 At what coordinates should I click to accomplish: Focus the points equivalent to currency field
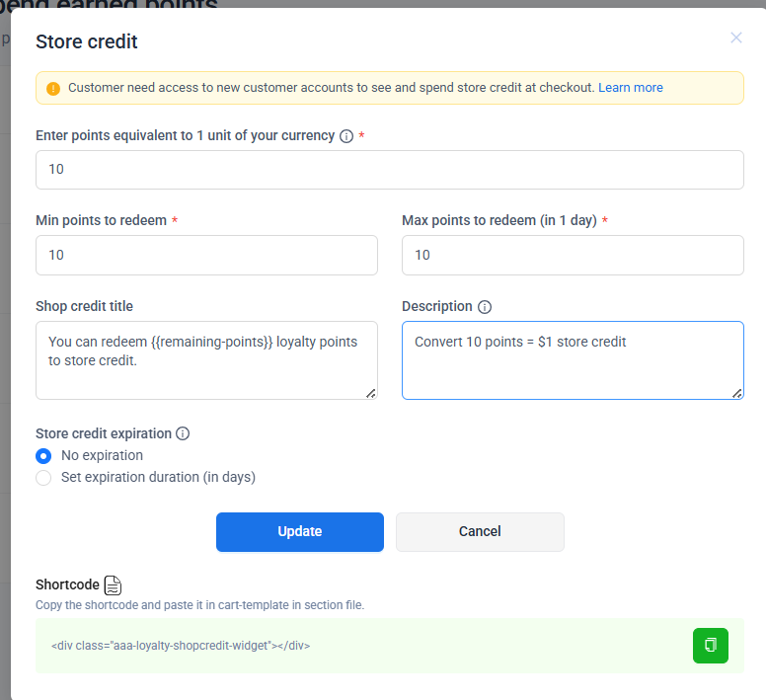tap(389, 170)
